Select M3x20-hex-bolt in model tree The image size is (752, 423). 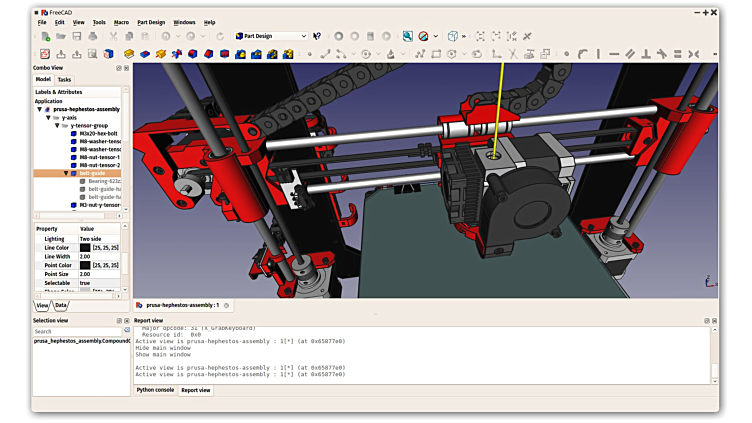click(99, 133)
